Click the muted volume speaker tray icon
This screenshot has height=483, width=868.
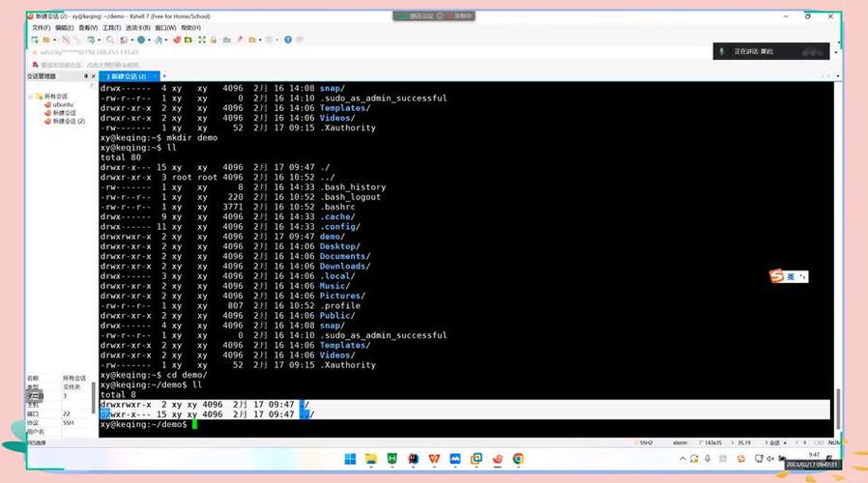tap(770, 459)
